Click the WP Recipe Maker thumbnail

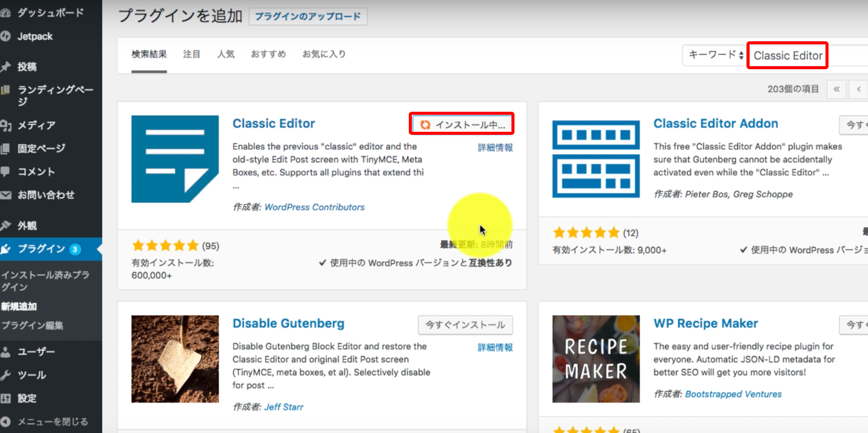tap(596, 359)
